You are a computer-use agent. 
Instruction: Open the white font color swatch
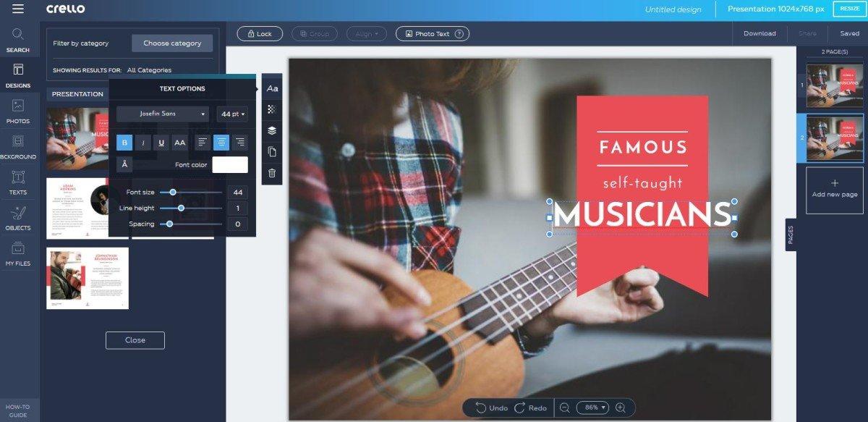pos(229,164)
